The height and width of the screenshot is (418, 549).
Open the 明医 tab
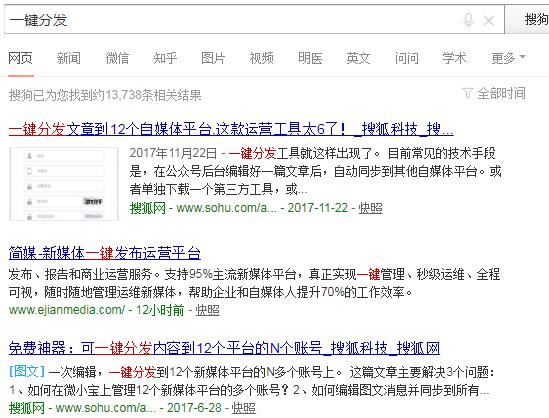pyautogui.click(x=310, y=58)
